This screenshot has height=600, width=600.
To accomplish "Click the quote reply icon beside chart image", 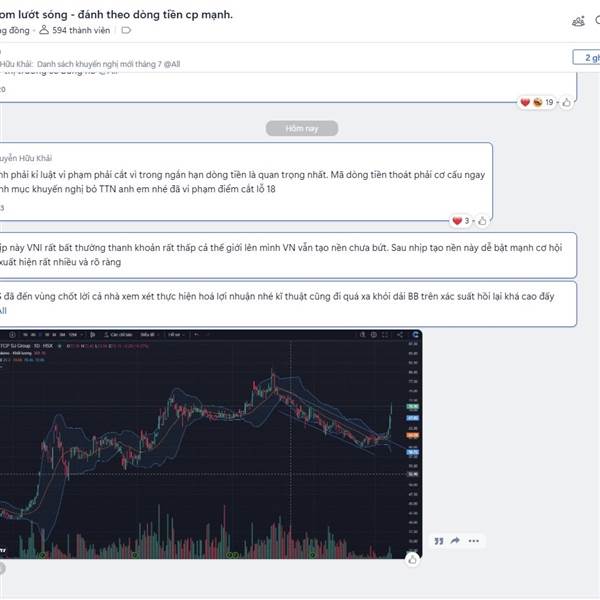I will pos(439,541).
